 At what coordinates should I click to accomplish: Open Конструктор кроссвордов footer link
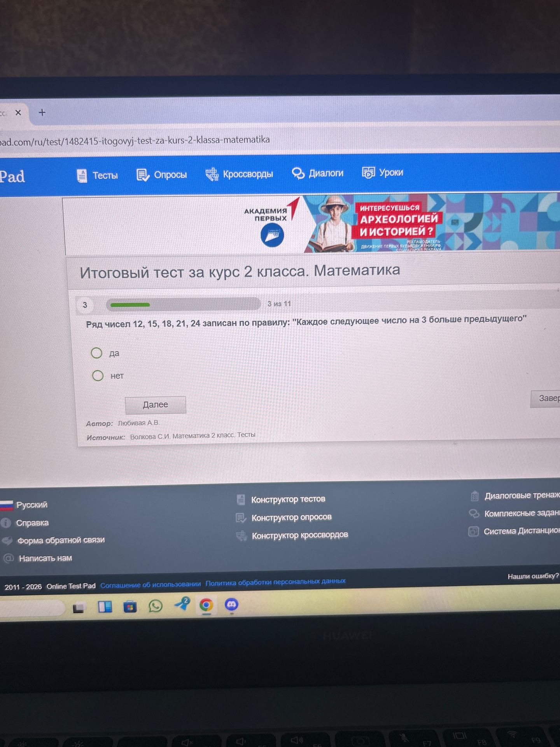coord(300,535)
